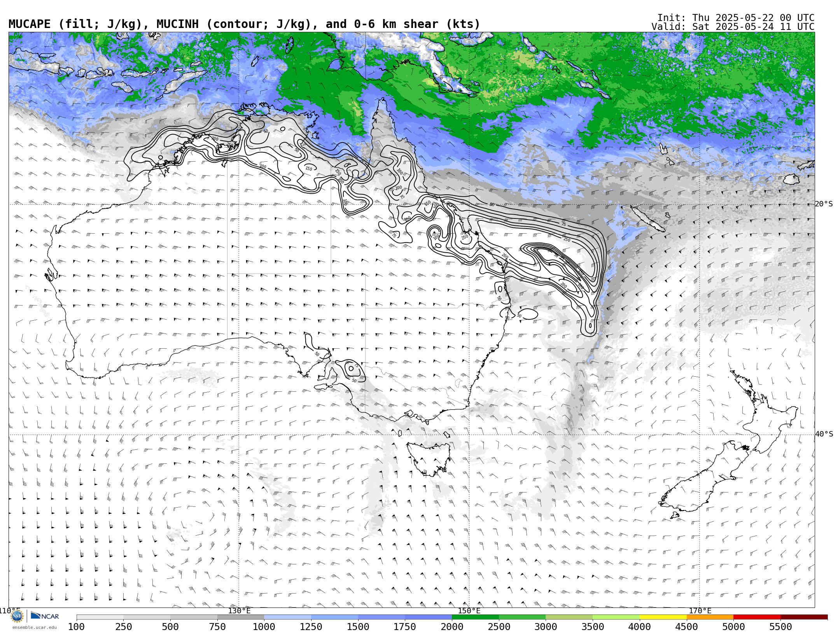The image size is (840, 632).
Task: Click the colorbar label 750
Action: 217,627
